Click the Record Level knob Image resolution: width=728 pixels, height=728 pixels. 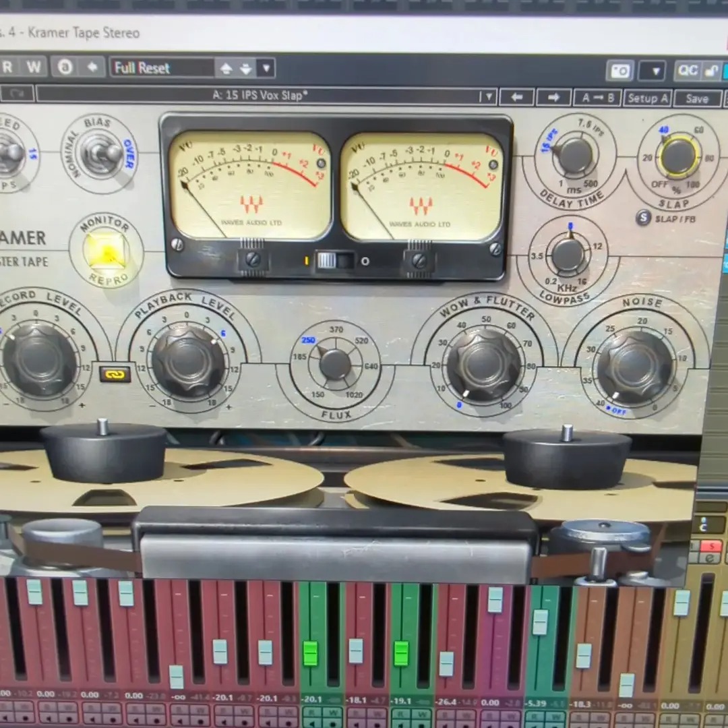(x=40, y=360)
